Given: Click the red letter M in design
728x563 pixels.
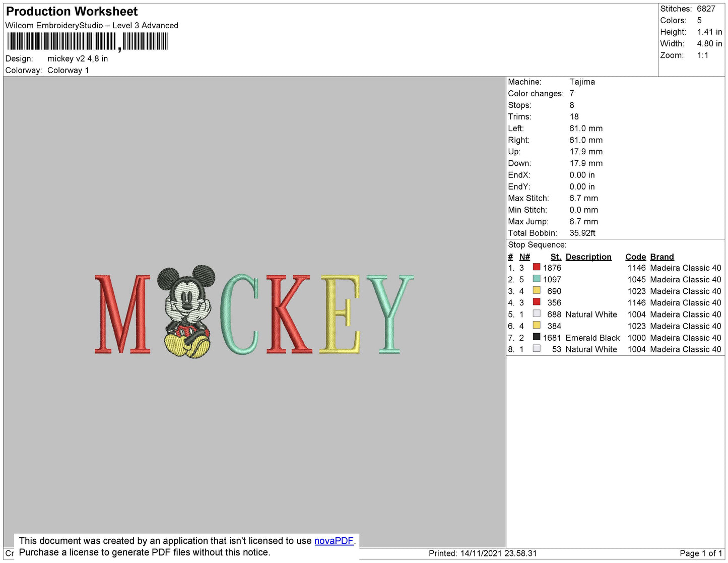Looking at the screenshot, I should [x=122, y=314].
